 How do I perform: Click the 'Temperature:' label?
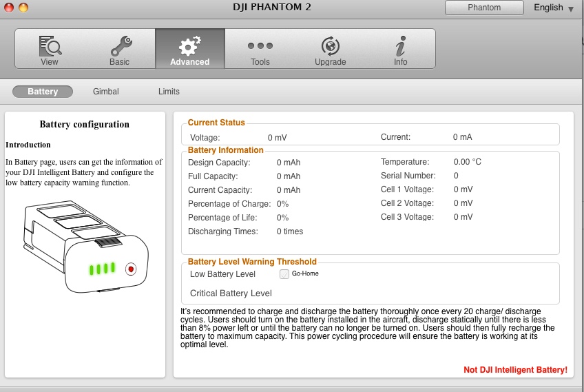(x=405, y=162)
